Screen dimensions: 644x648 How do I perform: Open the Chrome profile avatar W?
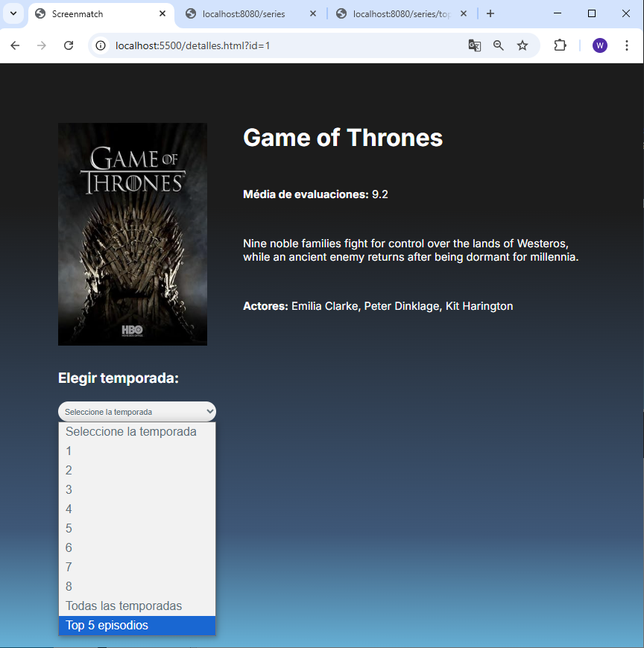click(x=600, y=45)
